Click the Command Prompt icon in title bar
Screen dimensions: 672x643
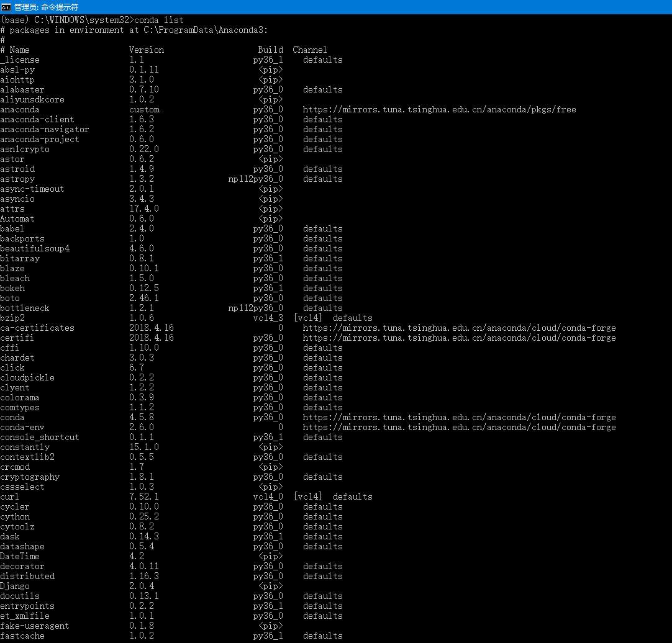[x=6, y=7]
